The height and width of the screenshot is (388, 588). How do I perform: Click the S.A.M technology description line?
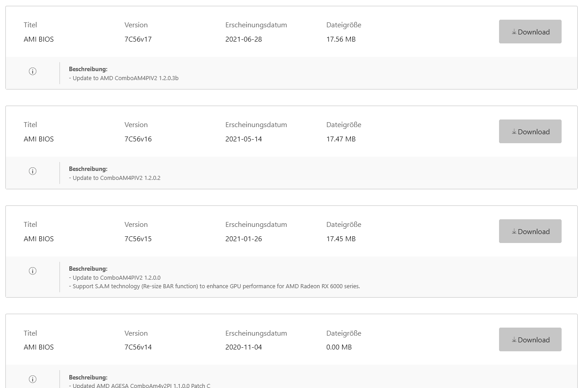pos(216,286)
